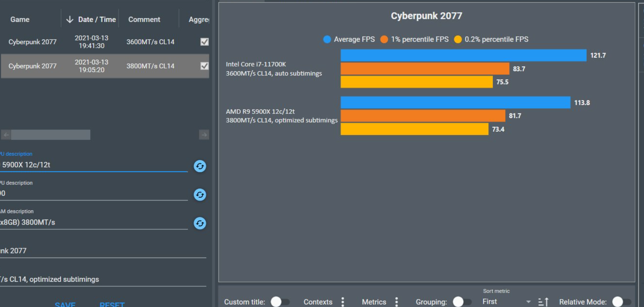
Task: Click the Game column header
Action: pos(20,19)
